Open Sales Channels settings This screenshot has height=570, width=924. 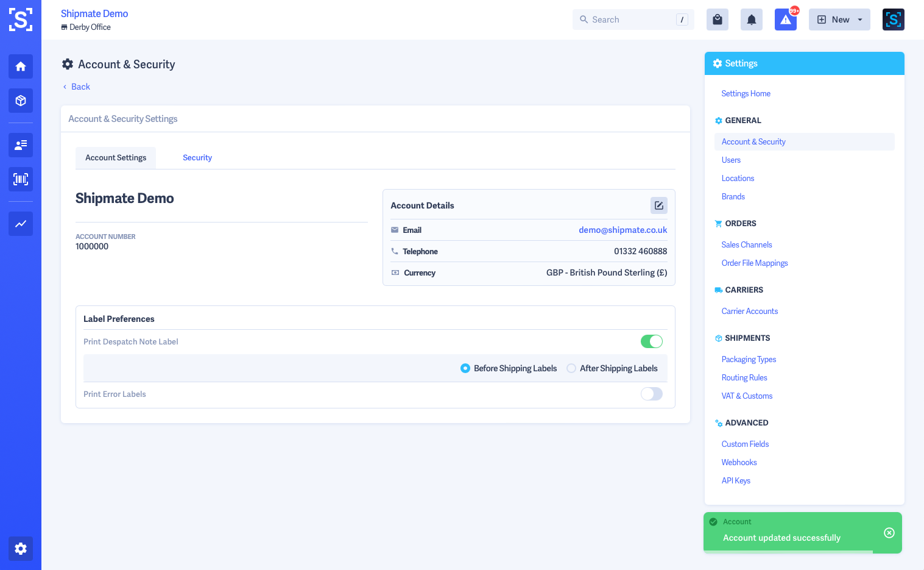click(747, 244)
